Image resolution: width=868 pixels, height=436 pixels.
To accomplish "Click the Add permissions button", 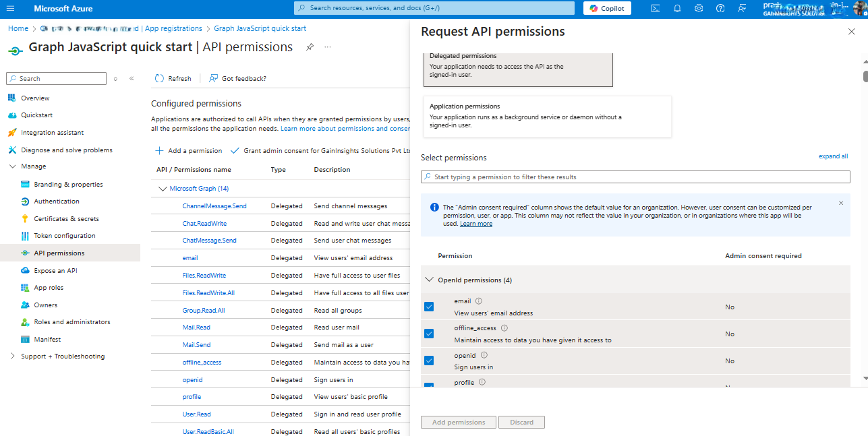I will pos(458,422).
